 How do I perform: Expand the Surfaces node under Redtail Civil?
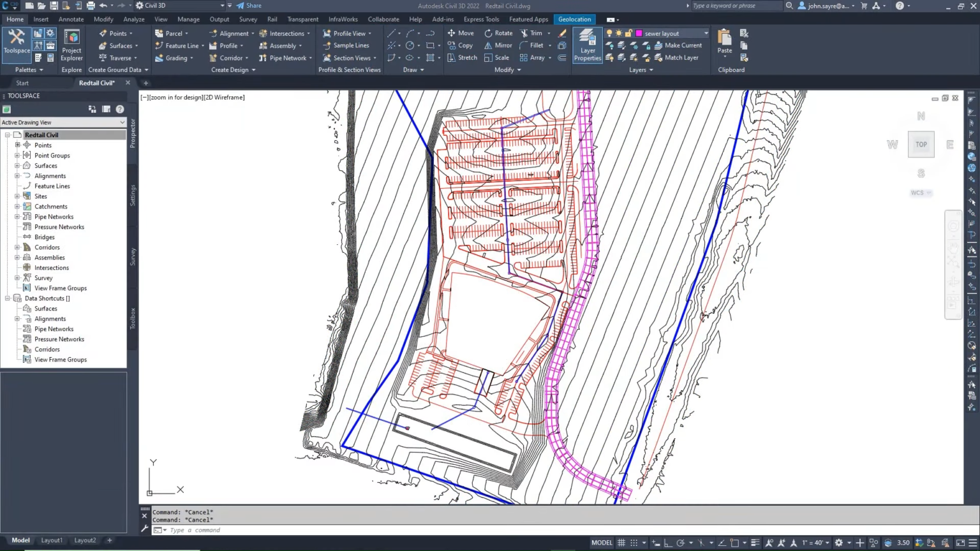18,166
